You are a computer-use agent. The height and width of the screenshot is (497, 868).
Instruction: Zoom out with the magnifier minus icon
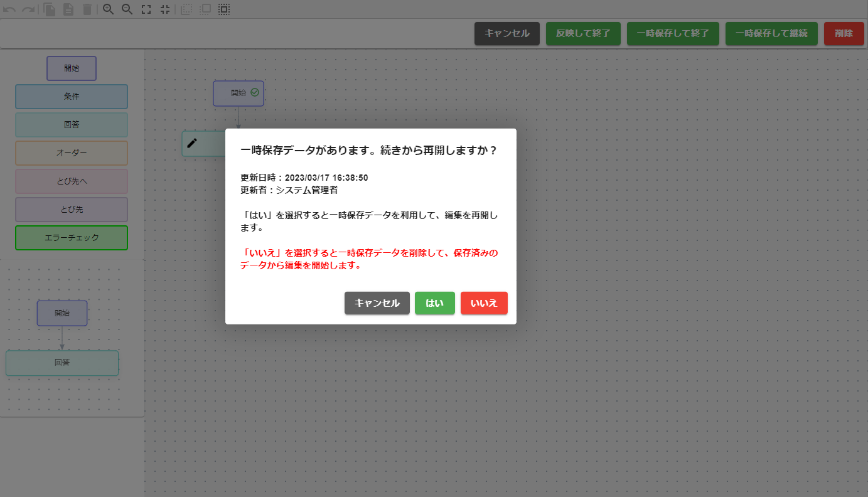[x=127, y=9]
